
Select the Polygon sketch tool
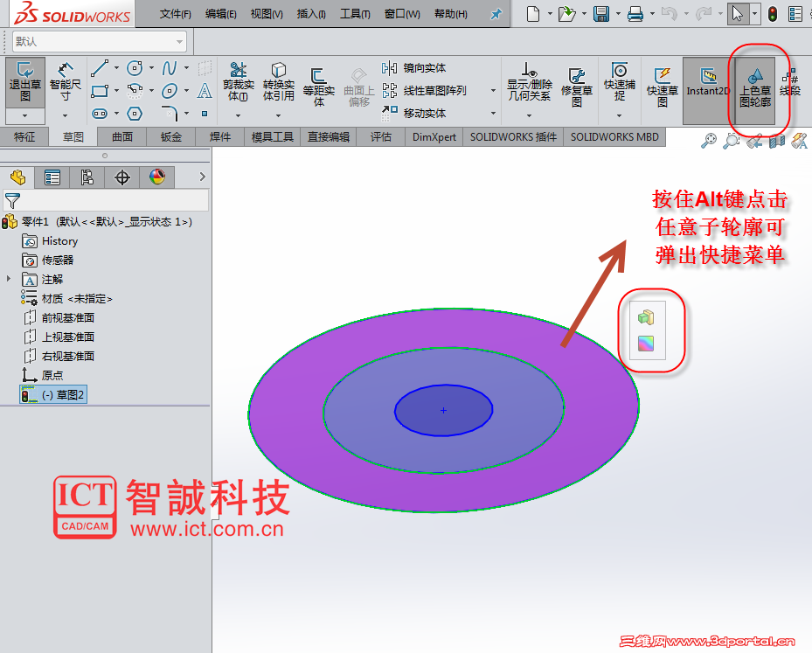pos(135,114)
